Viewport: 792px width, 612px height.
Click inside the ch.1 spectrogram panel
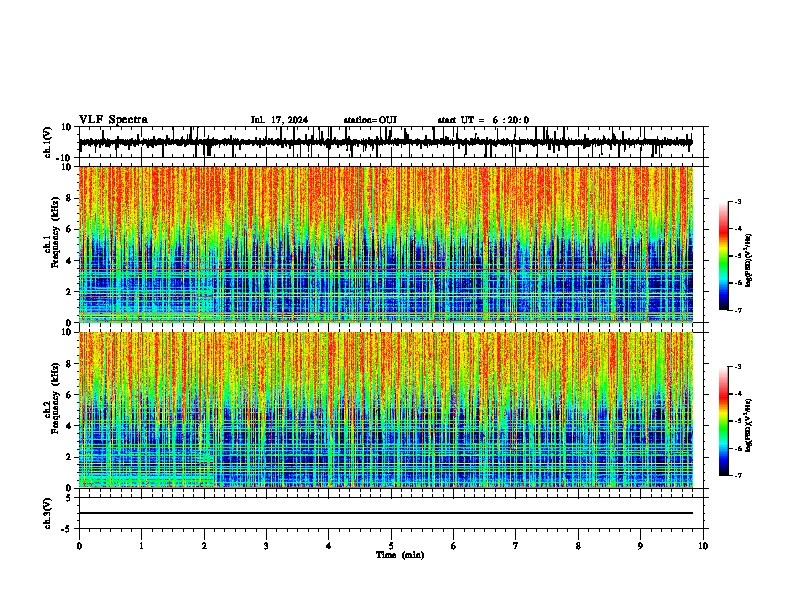tap(385, 244)
